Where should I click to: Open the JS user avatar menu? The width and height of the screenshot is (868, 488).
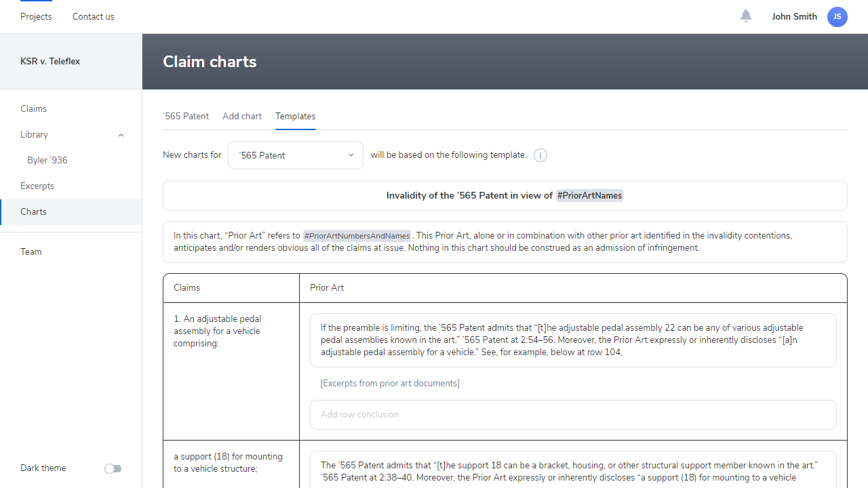[837, 17]
